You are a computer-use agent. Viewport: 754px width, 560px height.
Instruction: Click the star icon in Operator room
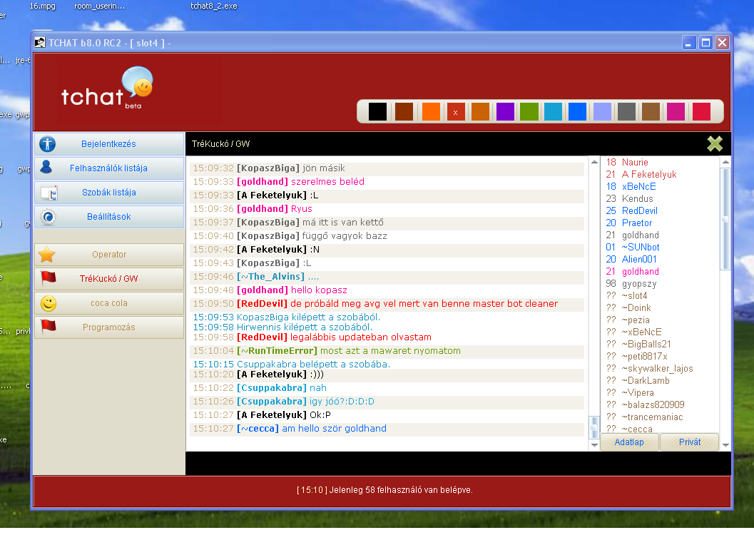click(47, 255)
